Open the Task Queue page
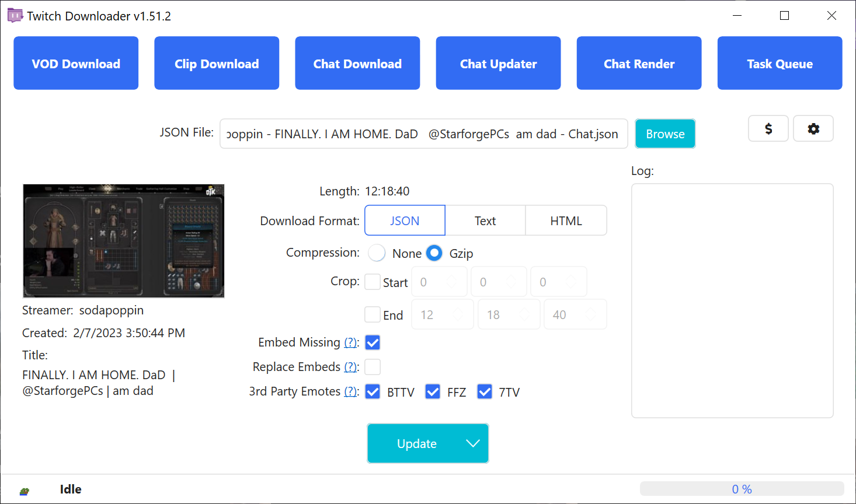 780,63
